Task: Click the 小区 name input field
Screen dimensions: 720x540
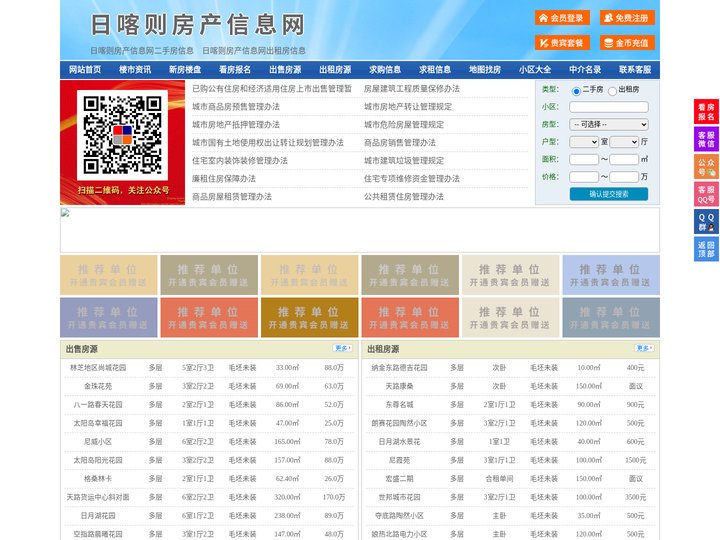Action: click(x=609, y=107)
